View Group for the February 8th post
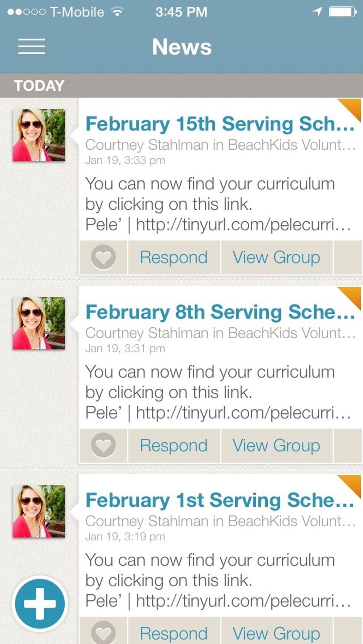 pyautogui.click(x=276, y=445)
